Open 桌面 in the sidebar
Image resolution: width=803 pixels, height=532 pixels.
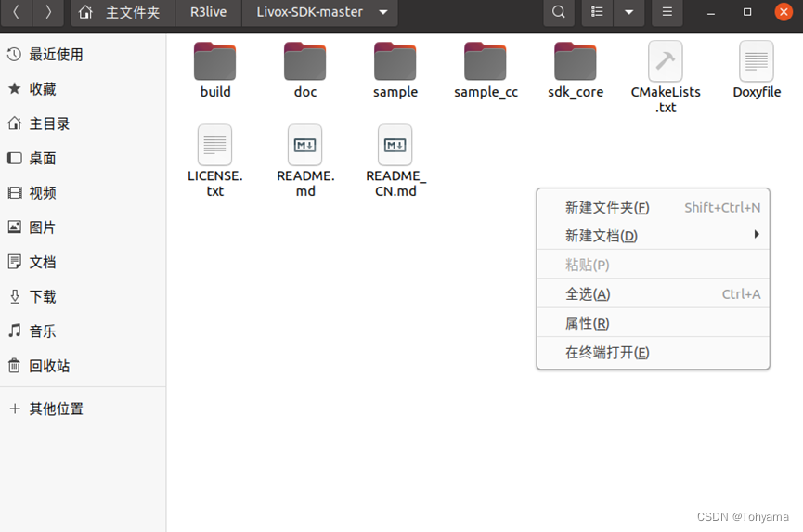point(83,158)
